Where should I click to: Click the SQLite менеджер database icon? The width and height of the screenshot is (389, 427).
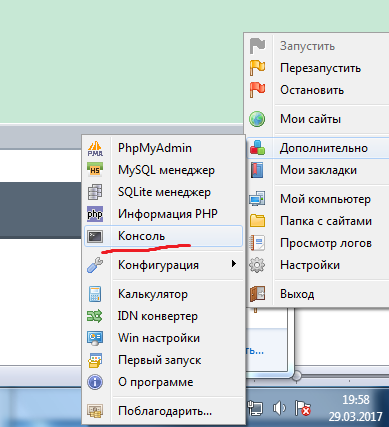pyautogui.click(x=95, y=192)
